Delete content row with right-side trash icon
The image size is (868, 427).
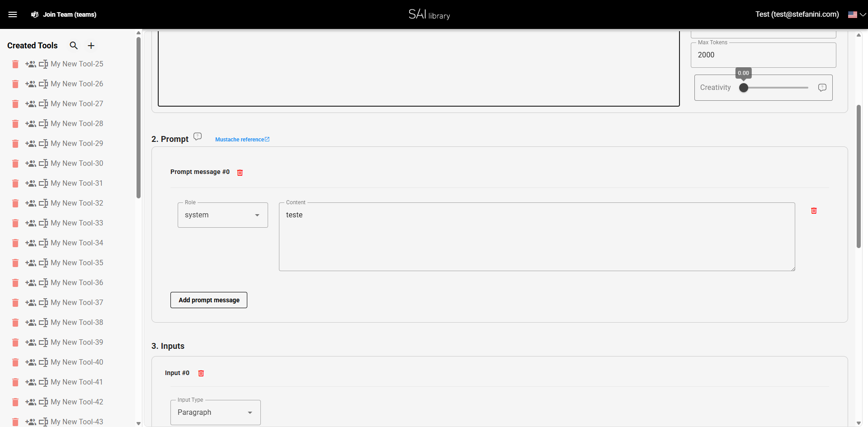click(814, 211)
